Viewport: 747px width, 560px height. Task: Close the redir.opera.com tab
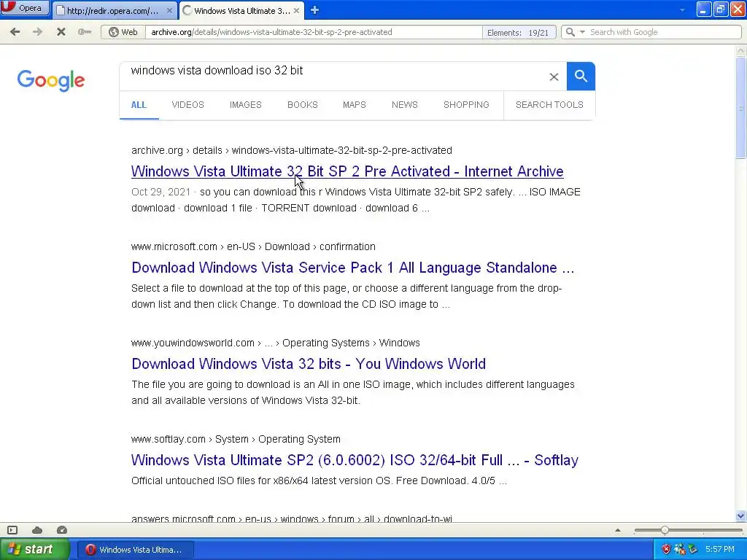169,10
